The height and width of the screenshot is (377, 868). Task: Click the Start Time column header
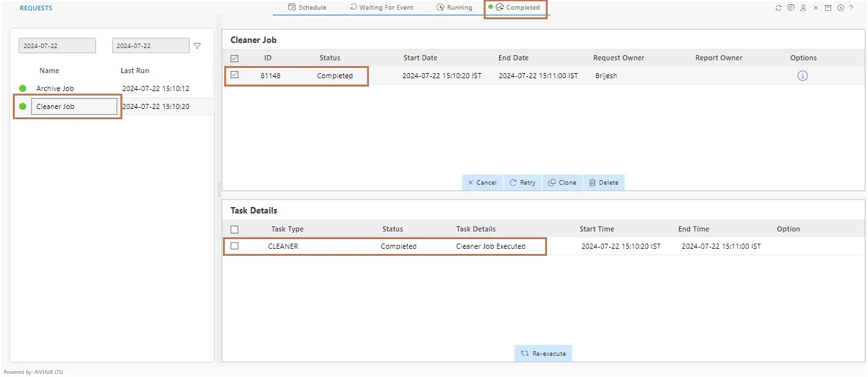click(597, 229)
